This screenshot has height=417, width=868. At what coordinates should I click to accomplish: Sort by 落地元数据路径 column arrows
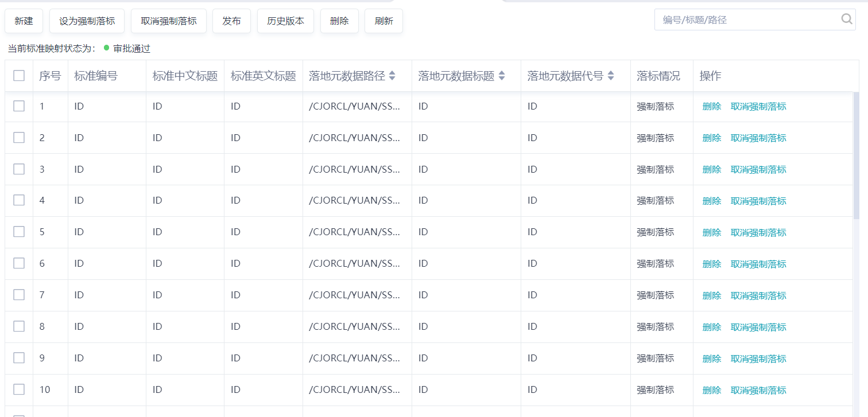click(x=392, y=76)
